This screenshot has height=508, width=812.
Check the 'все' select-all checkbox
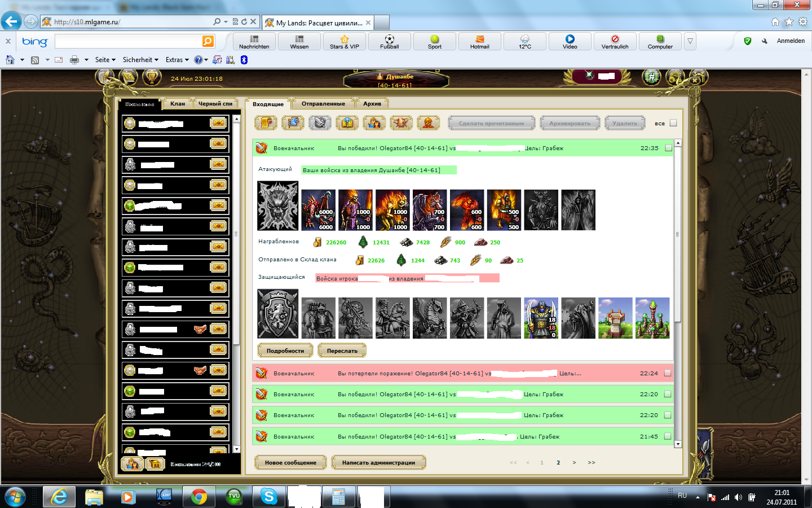[673, 123]
